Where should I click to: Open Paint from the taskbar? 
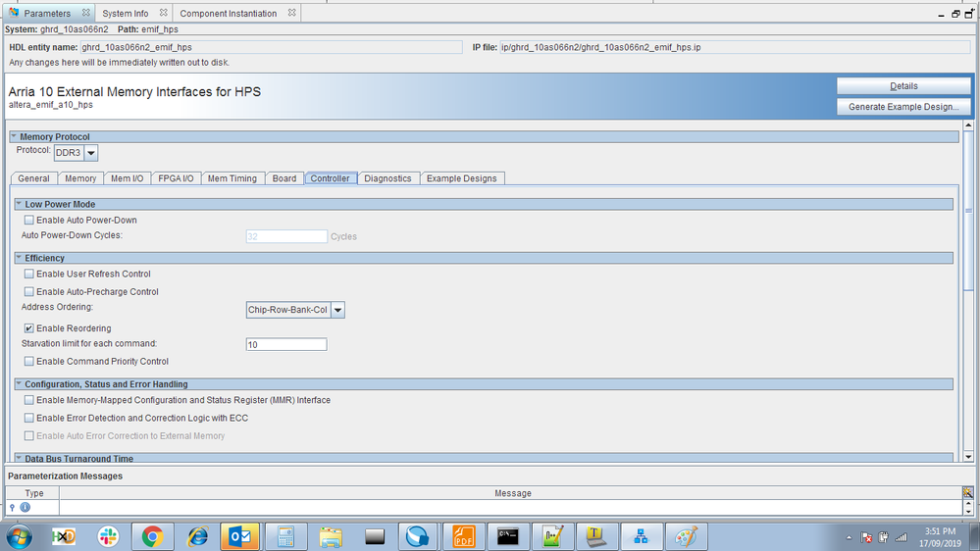click(x=686, y=536)
